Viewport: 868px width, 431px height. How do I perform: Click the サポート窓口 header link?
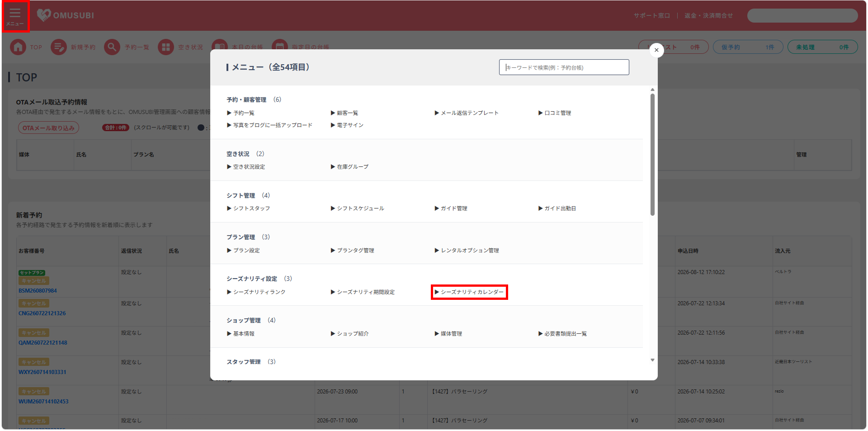click(x=651, y=15)
